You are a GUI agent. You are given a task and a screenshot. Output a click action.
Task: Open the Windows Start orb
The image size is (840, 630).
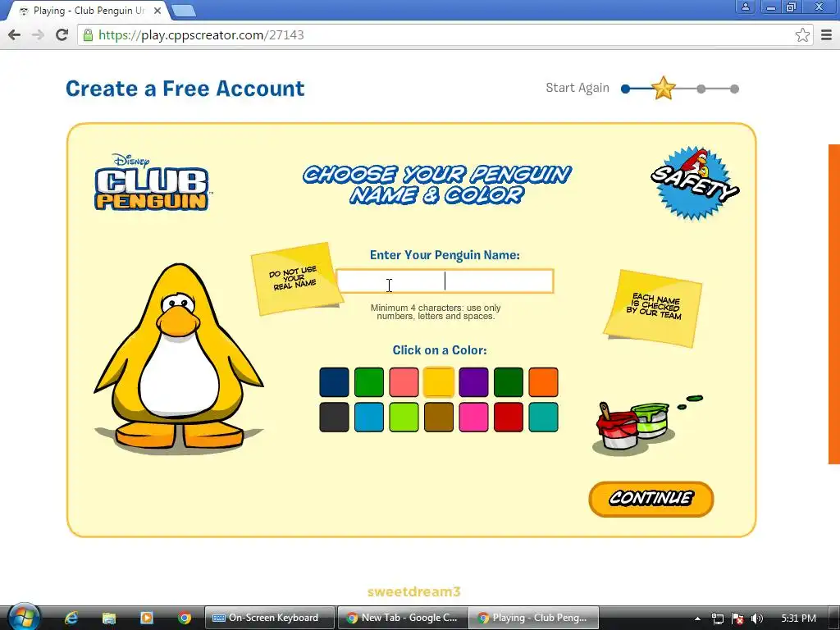[22, 618]
